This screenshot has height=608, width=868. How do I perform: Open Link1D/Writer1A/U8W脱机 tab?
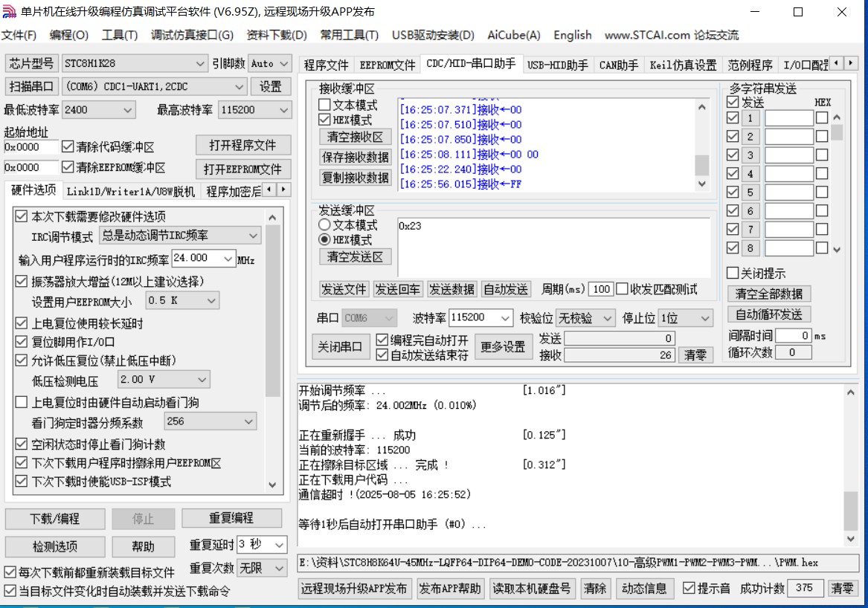(131, 192)
